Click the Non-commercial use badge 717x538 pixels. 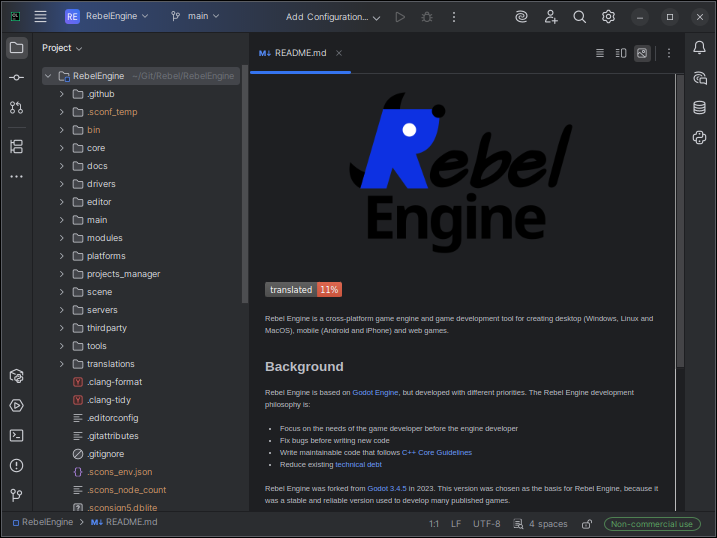tap(652, 524)
